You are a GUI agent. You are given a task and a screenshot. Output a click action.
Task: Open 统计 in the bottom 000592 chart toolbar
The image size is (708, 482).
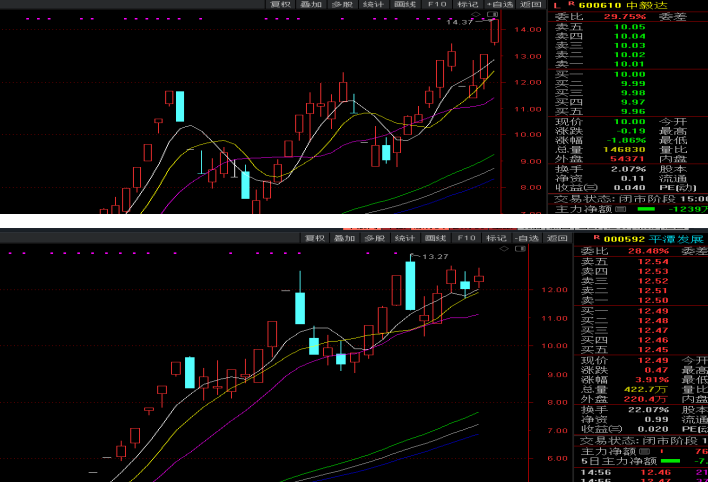405,238
